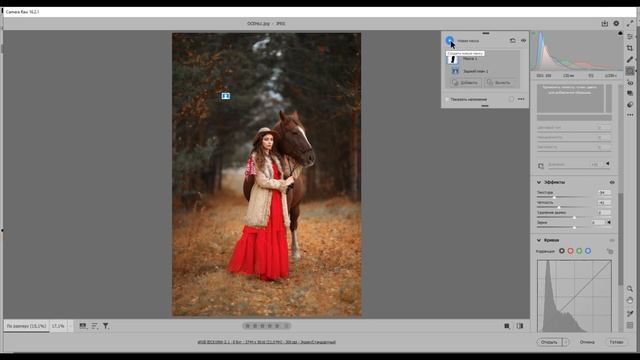Select the point curve (black) channel circle
This screenshot has width=640, height=360.
click(562, 251)
